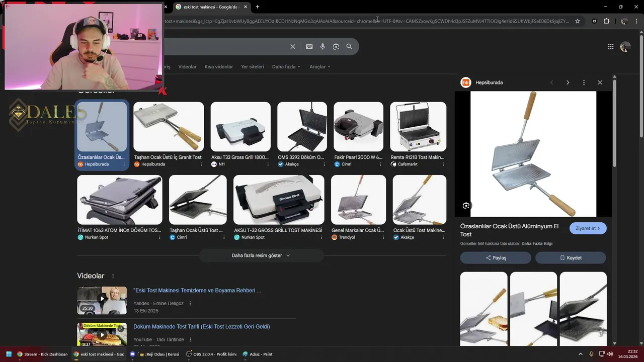Click the cat-face extension icon in toolbar

[594, 21]
